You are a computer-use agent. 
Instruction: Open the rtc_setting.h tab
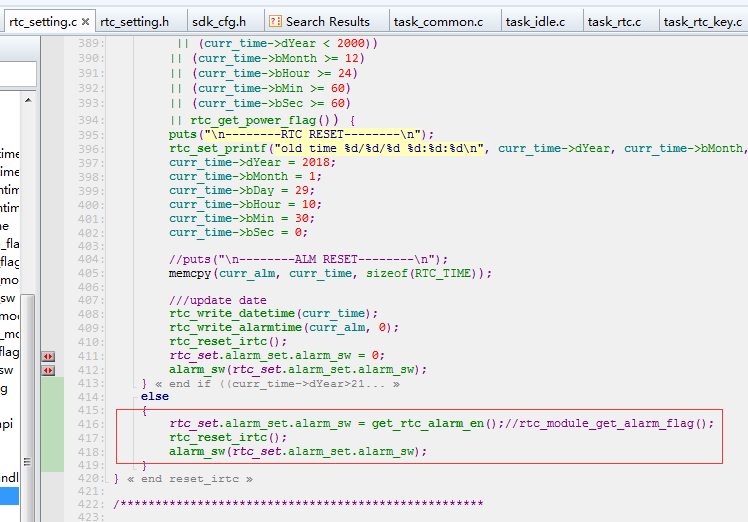[x=135, y=21]
